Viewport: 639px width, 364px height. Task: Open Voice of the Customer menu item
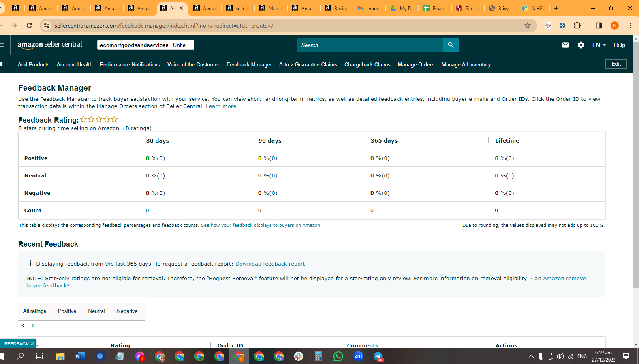[193, 64]
